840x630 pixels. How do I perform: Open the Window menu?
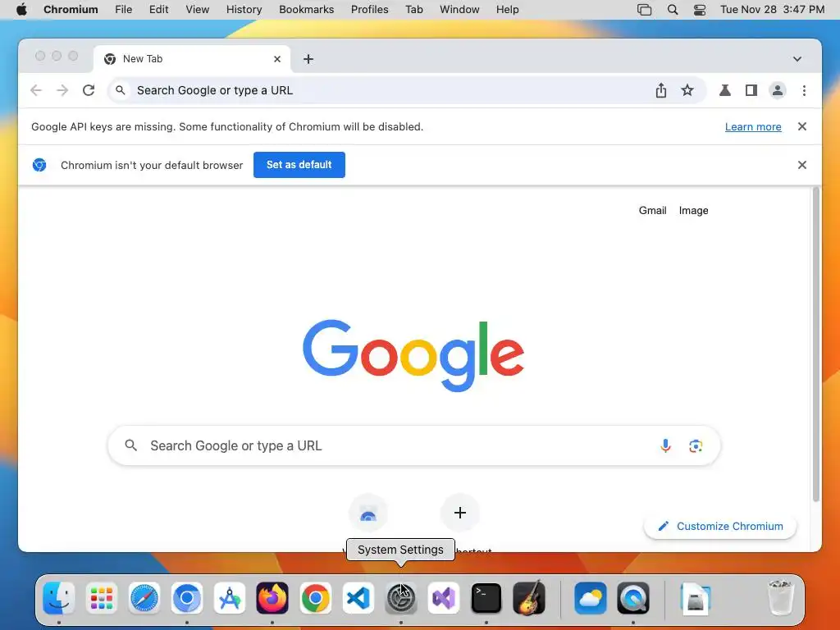click(x=459, y=10)
